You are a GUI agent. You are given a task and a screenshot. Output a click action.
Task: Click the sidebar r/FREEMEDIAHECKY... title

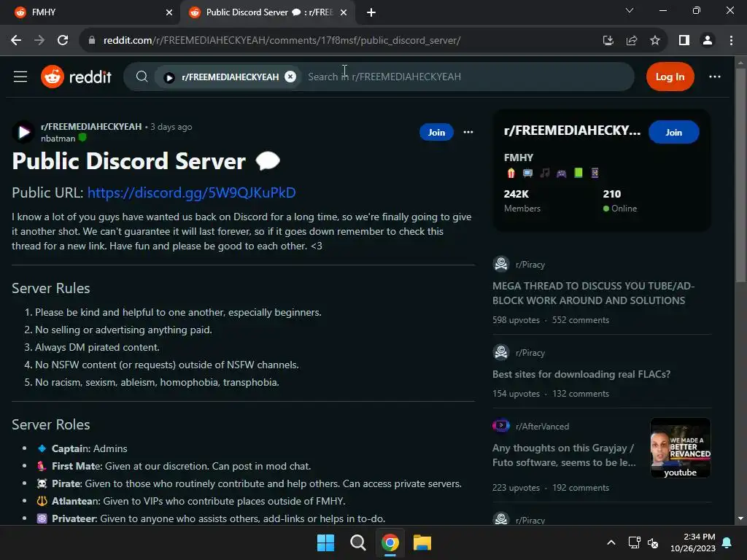point(572,131)
